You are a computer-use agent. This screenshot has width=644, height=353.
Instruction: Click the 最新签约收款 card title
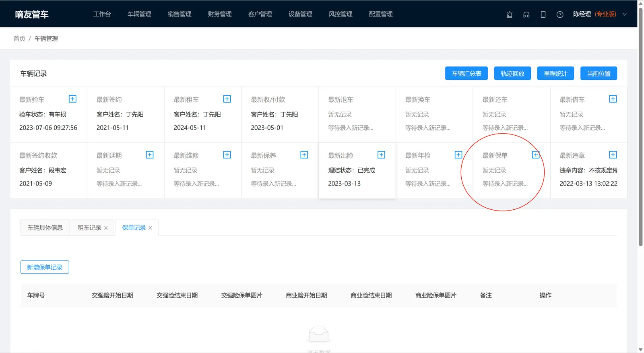[38, 155]
